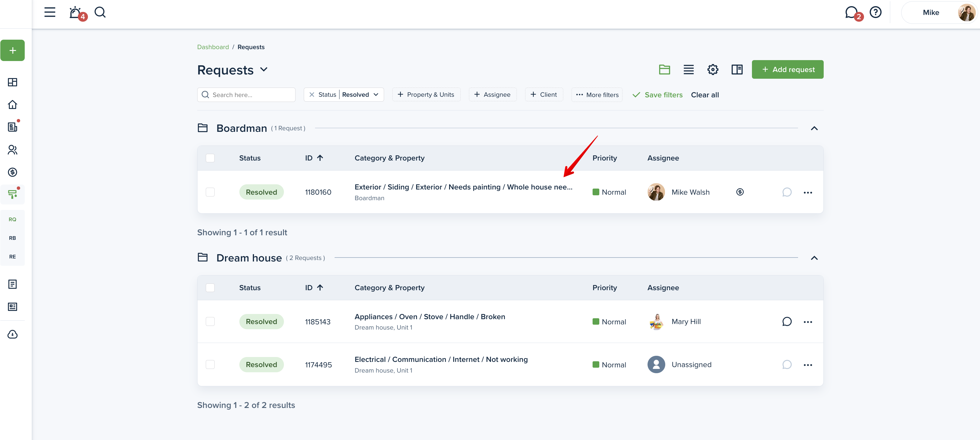Open comments for request 1185143
This screenshot has width=980, height=440.
click(787, 322)
